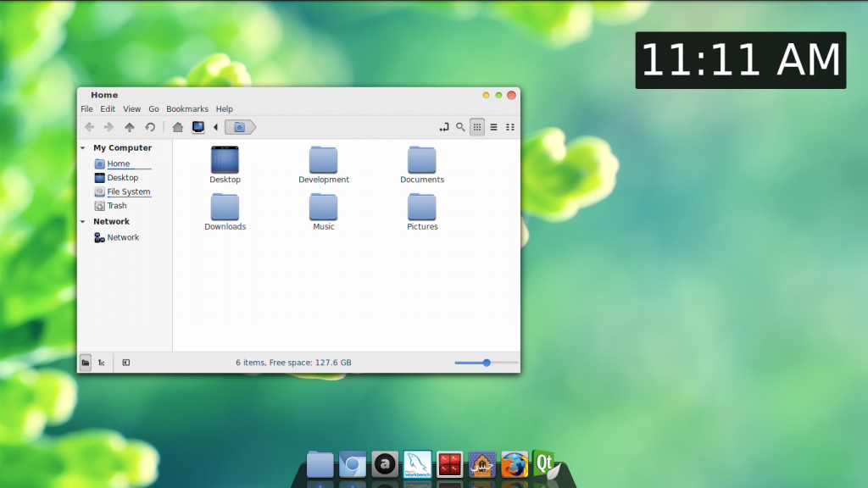
Task: Click the Up parent folder arrow
Action: pyautogui.click(x=130, y=127)
